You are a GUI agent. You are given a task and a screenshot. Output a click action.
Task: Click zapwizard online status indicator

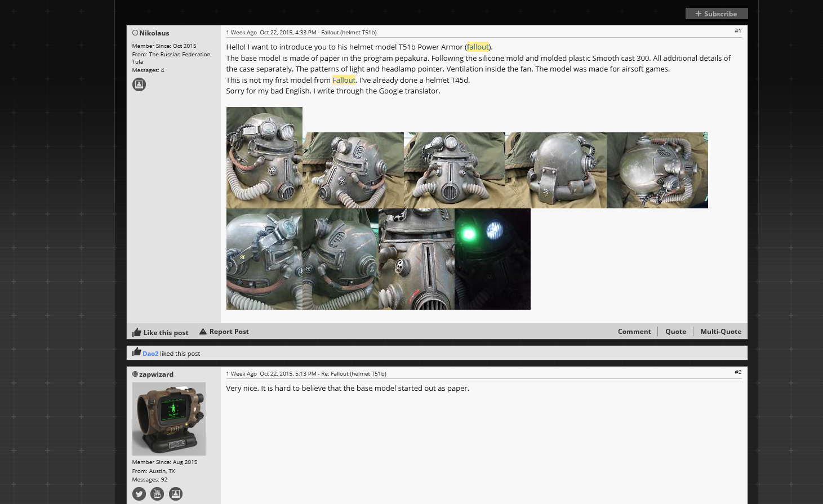click(135, 374)
